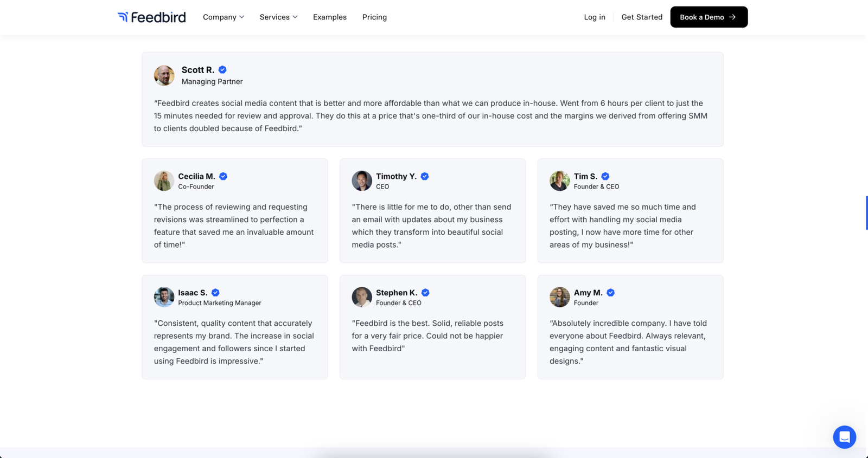Viewport: 868px width, 458px height.
Task: Click Scott R.'s testimonial quote
Action: 431,116
